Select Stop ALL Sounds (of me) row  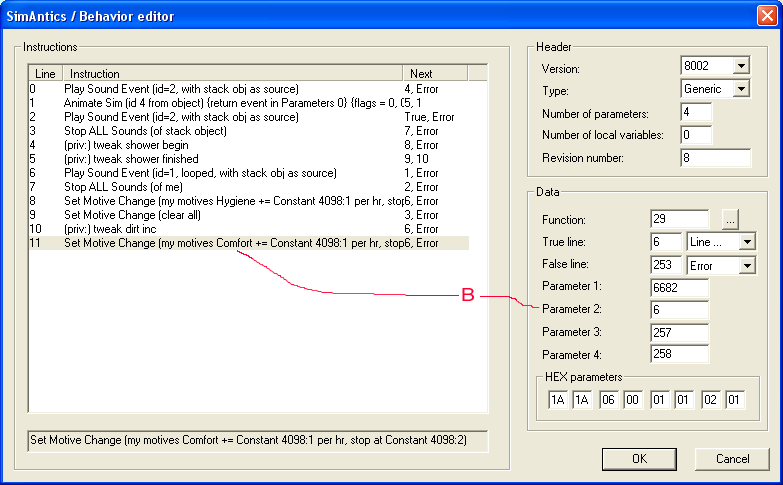(x=249, y=187)
